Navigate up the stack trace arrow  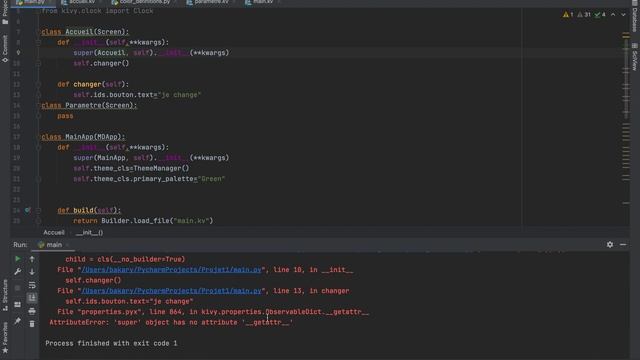[32, 259]
